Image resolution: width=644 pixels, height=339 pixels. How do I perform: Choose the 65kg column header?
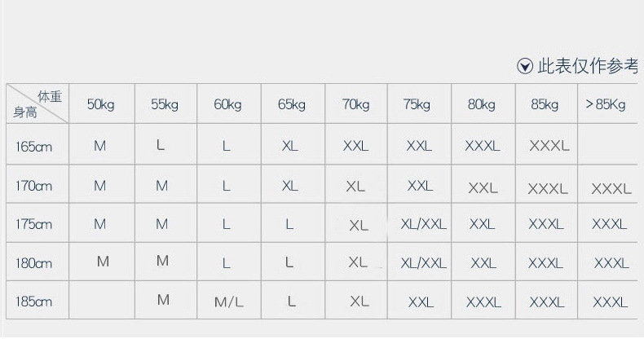[x=291, y=104]
